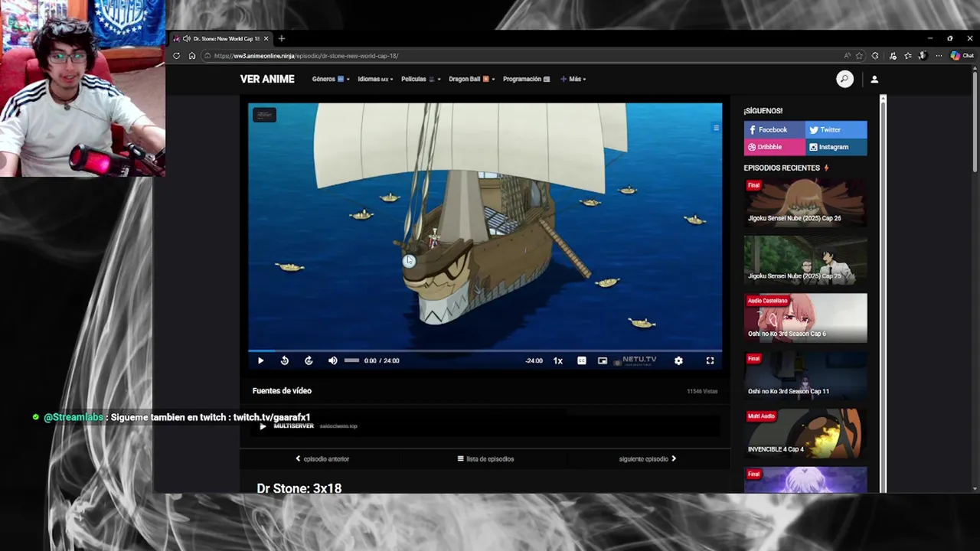Click the Dr Stone: 3x18 title
This screenshot has height=551, width=980.
(299, 488)
